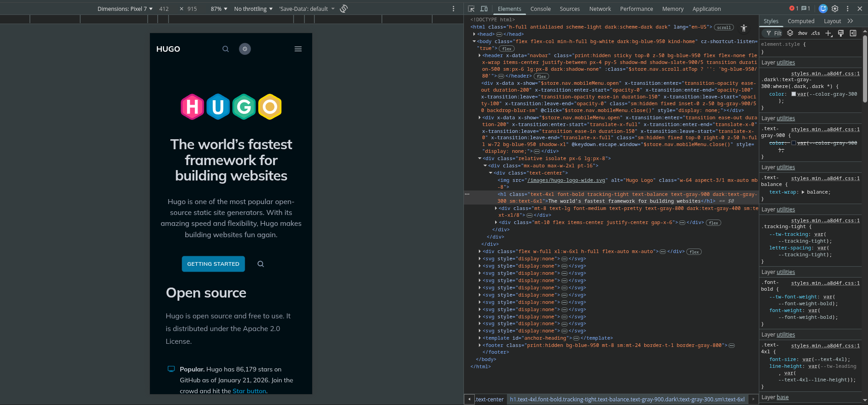Open the Network tab
The width and height of the screenshot is (868, 405).
[x=600, y=9]
